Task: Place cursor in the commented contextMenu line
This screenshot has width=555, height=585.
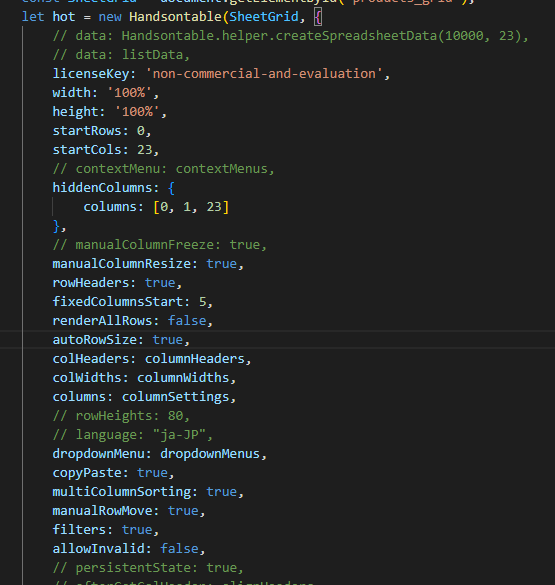Action: 163,169
